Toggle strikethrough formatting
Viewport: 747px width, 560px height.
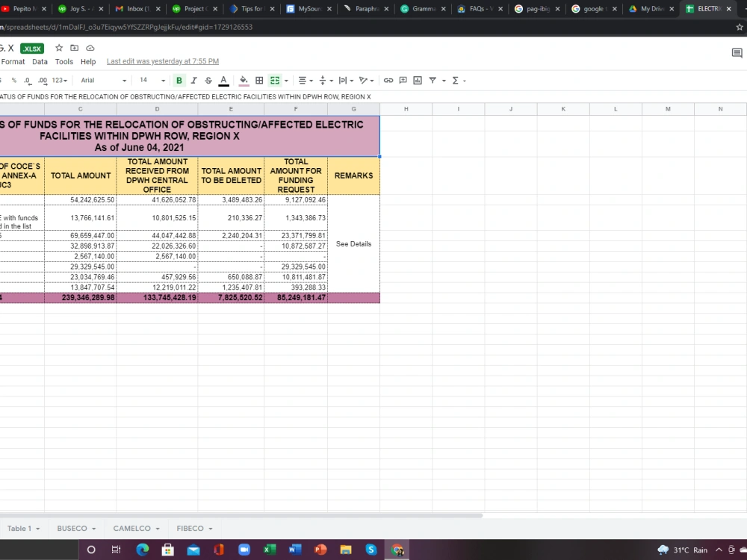point(208,81)
